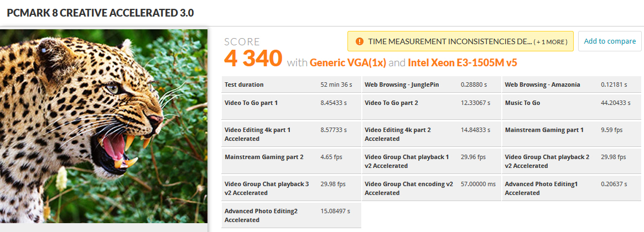Screen dimensions: 644x232
Task: Click the Mainstream Gaming part 1 result
Action: (573, 134)
